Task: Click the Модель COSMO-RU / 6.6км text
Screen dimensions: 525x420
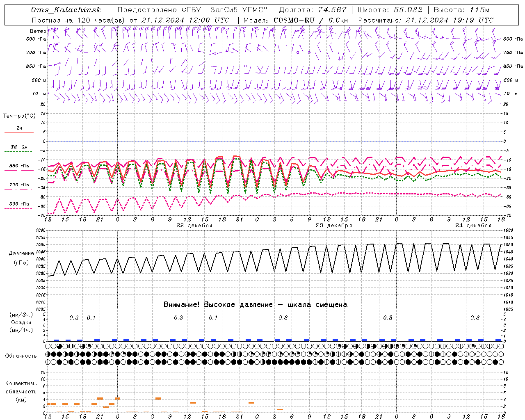Action: (295, 20)
